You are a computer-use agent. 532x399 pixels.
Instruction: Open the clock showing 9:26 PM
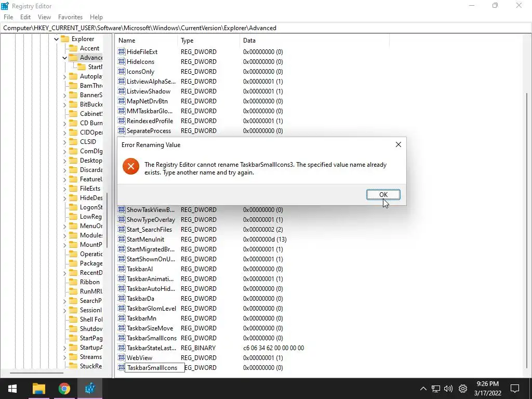click(x=487, y=389)
